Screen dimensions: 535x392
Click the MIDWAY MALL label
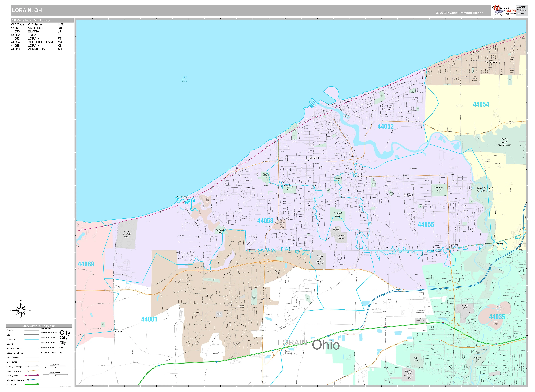465,307
